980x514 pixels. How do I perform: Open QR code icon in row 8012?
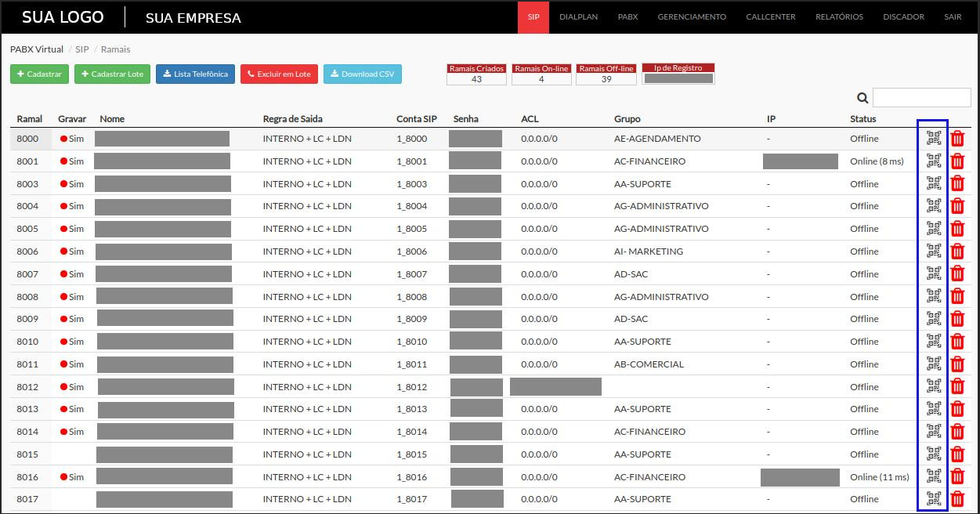[x=933, y=387]
